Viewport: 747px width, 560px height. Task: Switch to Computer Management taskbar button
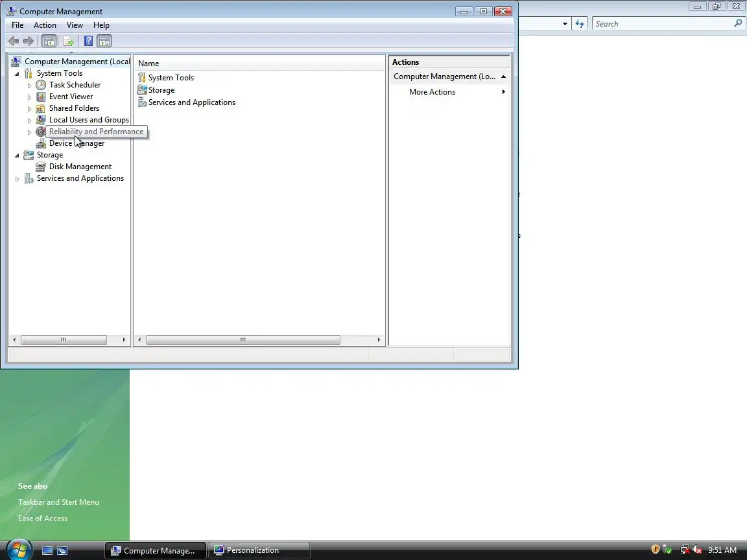click(x=156, y=550)
